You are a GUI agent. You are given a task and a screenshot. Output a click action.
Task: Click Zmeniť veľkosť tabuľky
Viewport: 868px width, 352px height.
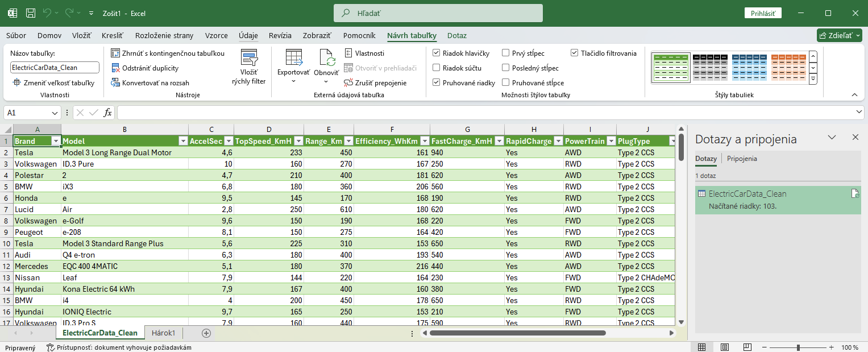(x=53, y=82)
